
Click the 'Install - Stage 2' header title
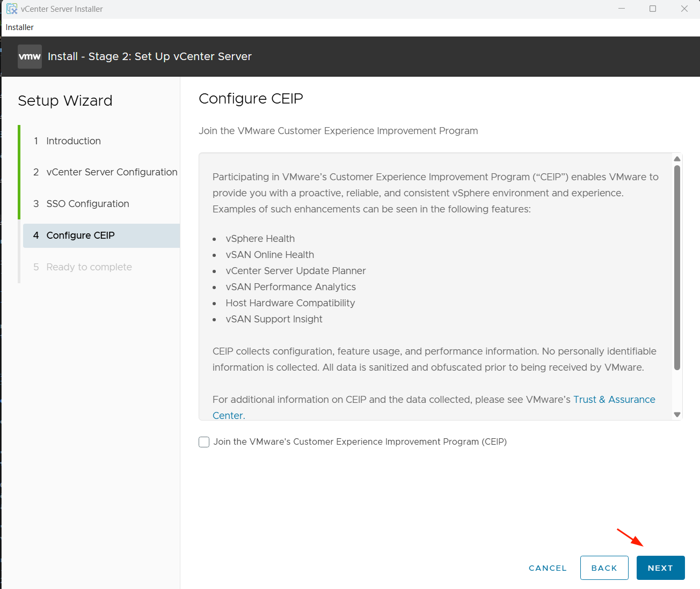[x=150, y=56]
